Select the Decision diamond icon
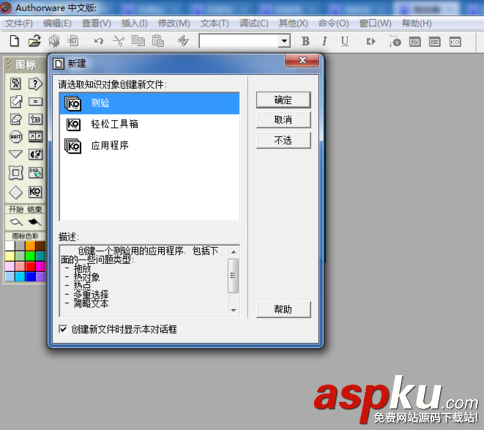 (x=16, y=192)
